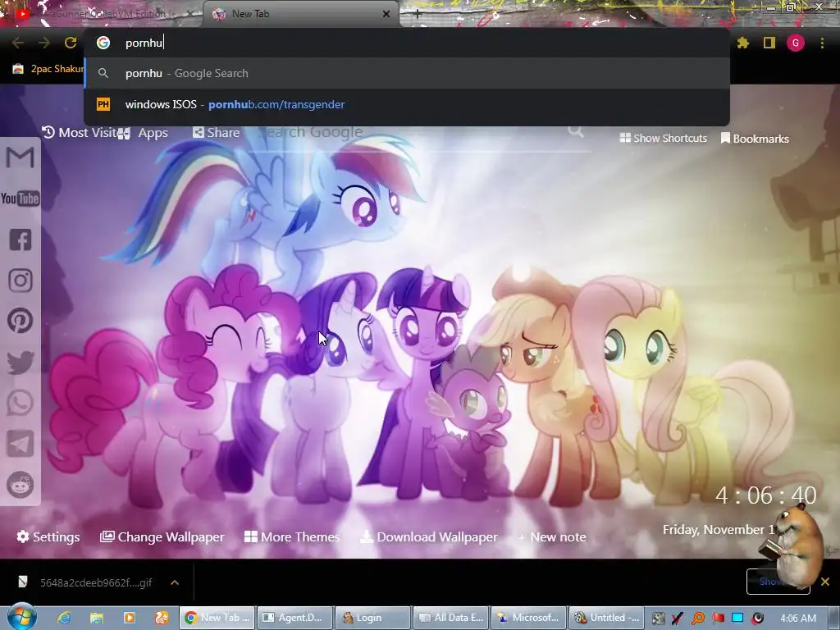
Task: Open the Chrome side panel icon
Action: tap(769, 43)
